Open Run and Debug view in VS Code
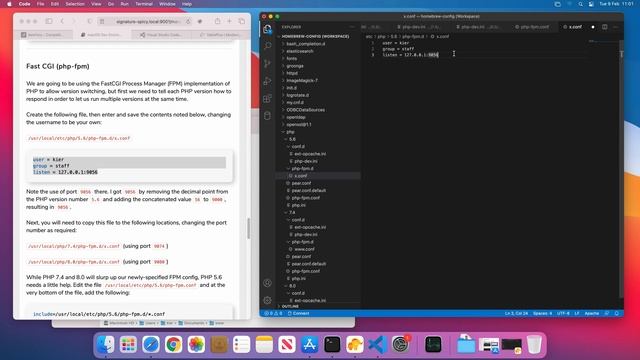 (x=267, y=81)
